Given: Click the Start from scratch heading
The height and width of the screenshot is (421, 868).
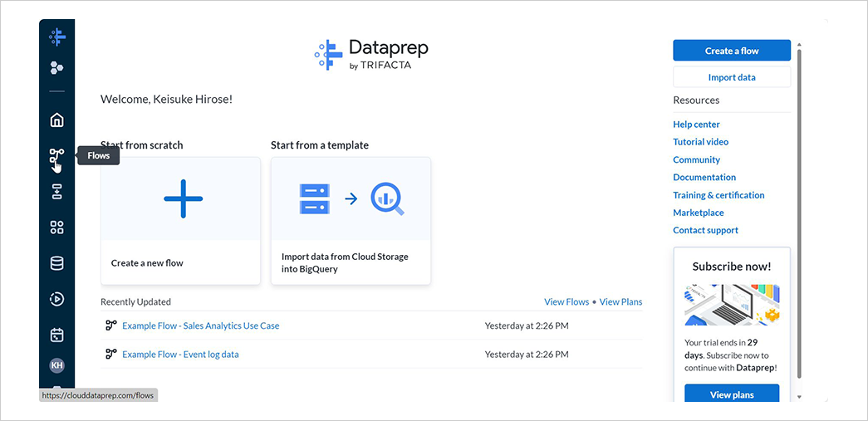Looking at the screenshot, I should tap(142, 145).
